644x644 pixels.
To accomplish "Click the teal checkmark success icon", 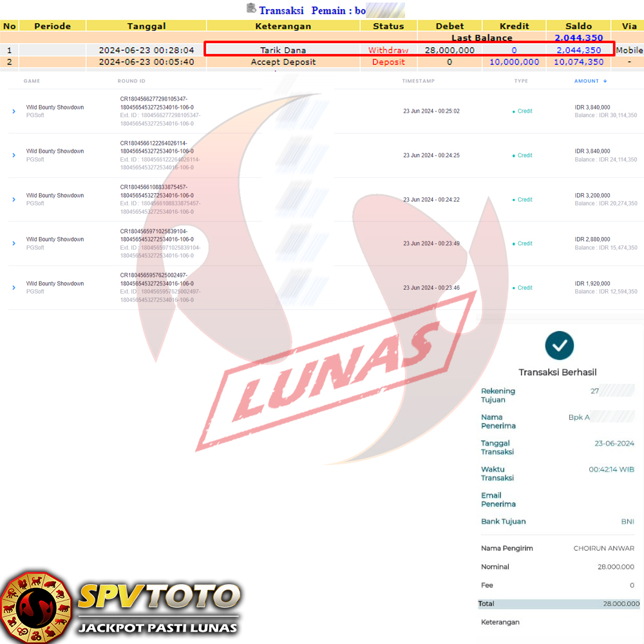I will [559, 345].
